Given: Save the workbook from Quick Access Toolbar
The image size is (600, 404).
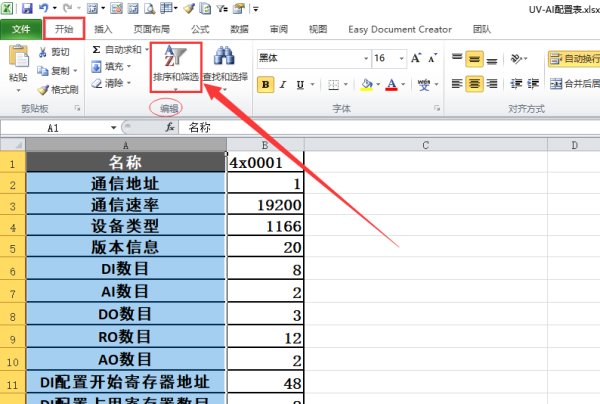Looking at the screenshot, I should [x=27, y=8].
